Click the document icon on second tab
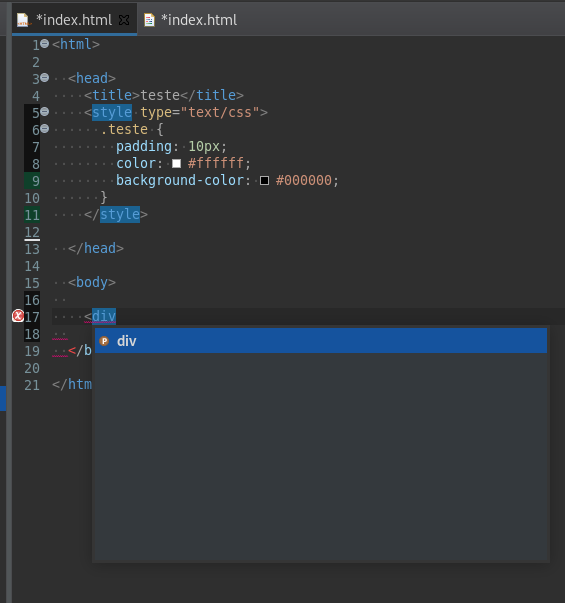Screen dimensions: 565x603 click(149, 20)
